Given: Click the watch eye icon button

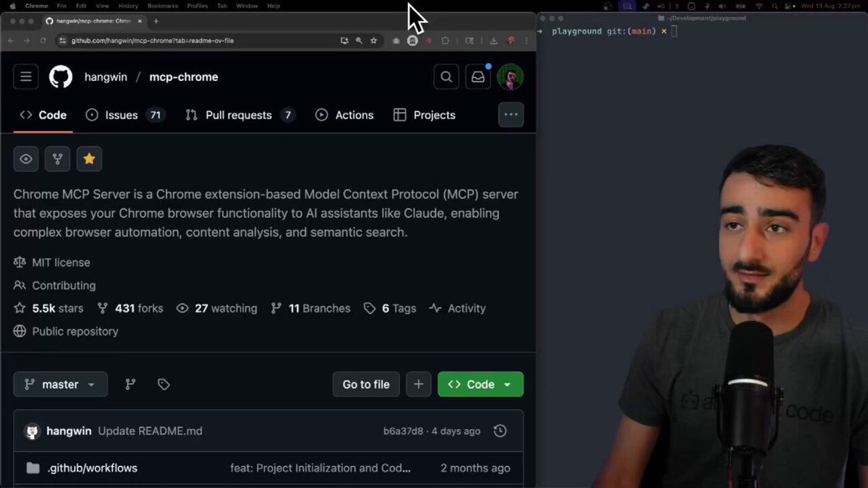Looking at the screenshot, I should [x=26, y=159].
